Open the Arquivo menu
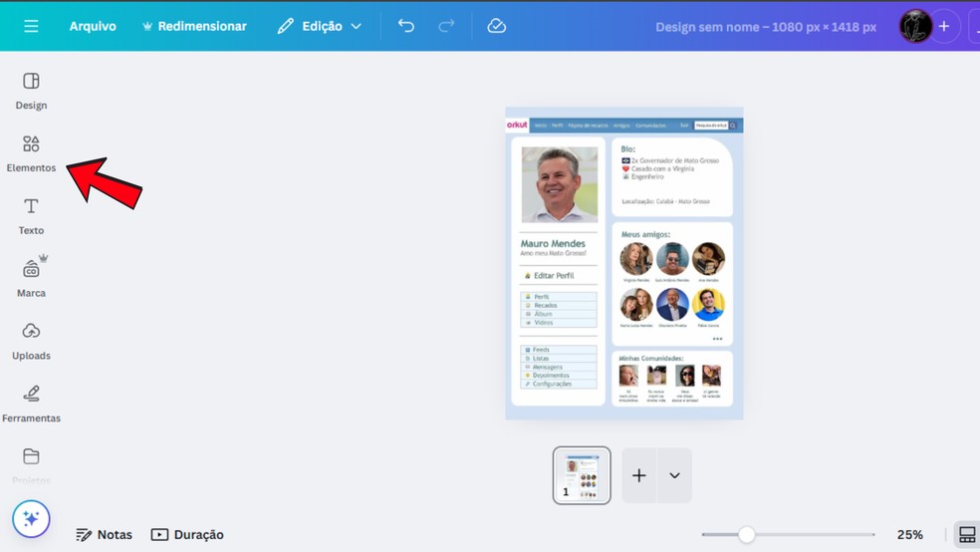This screenshot has height=552, width=980. (93, 26)
